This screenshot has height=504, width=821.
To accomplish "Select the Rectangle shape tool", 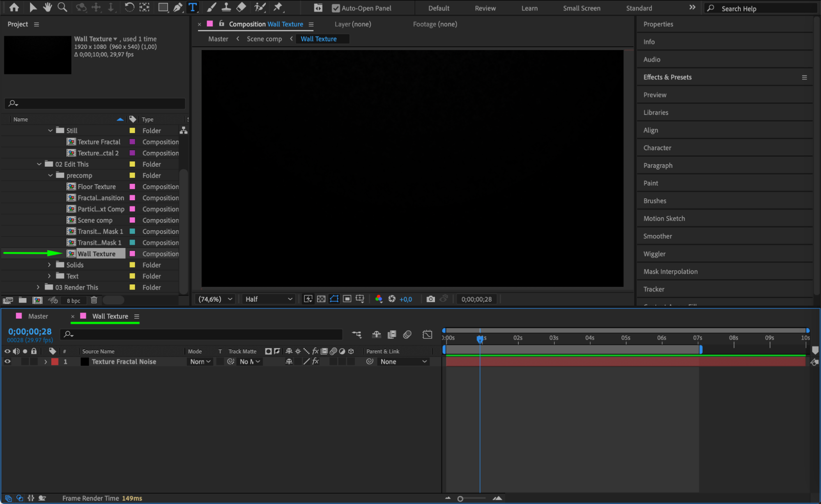I will point(163,7).
